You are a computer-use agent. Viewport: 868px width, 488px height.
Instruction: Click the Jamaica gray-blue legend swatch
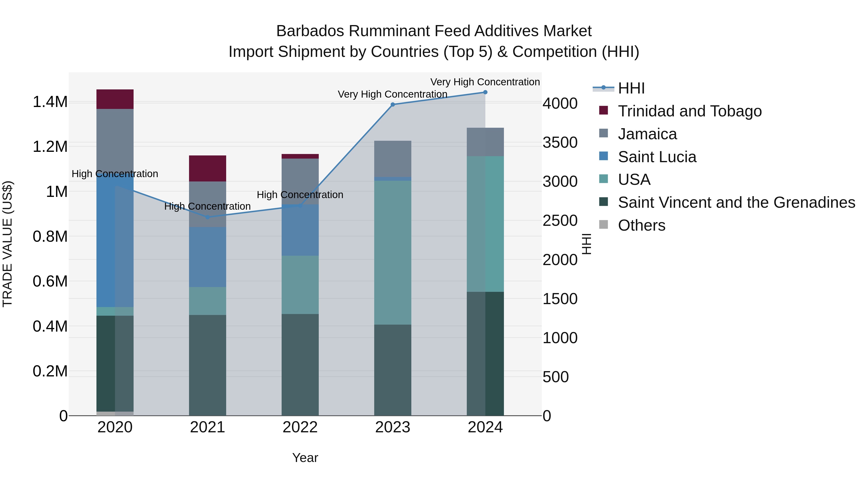tap(604, 133)
